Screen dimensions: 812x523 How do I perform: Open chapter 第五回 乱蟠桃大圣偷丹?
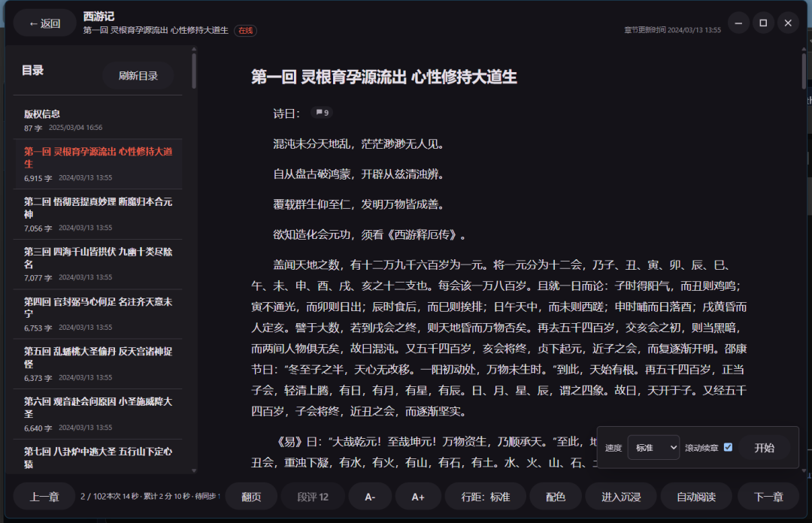pyautogui.click(x=98, y=364)
